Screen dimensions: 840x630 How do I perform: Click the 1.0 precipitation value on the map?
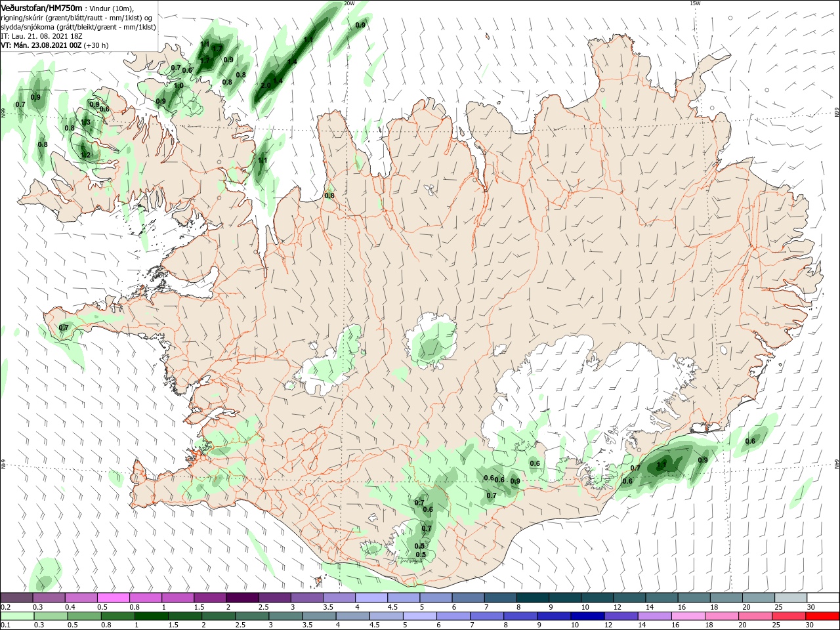click(178, 85)
